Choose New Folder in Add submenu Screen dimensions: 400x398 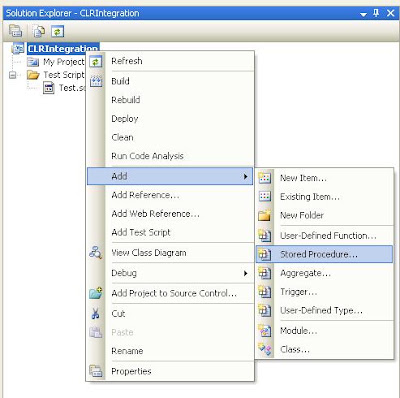[324, 215]
